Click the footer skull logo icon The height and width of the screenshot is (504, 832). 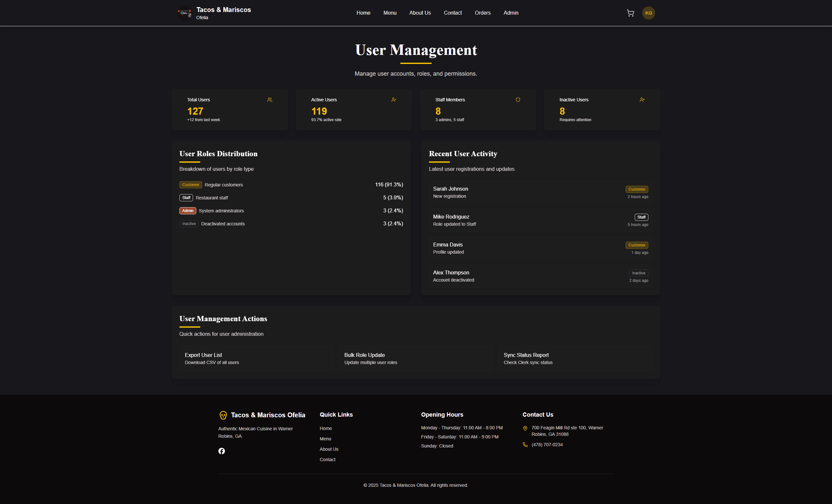click(223, 415)
